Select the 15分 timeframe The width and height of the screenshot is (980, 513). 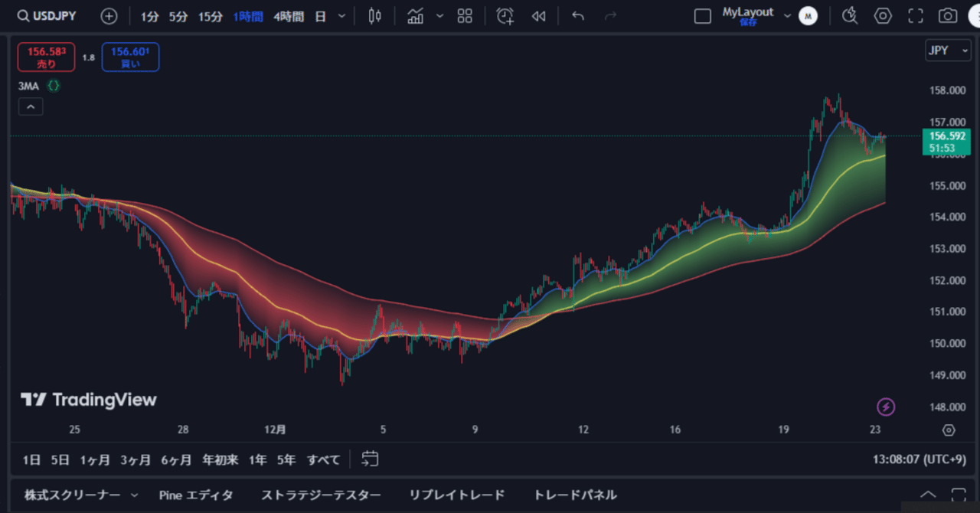click(211, 16)
